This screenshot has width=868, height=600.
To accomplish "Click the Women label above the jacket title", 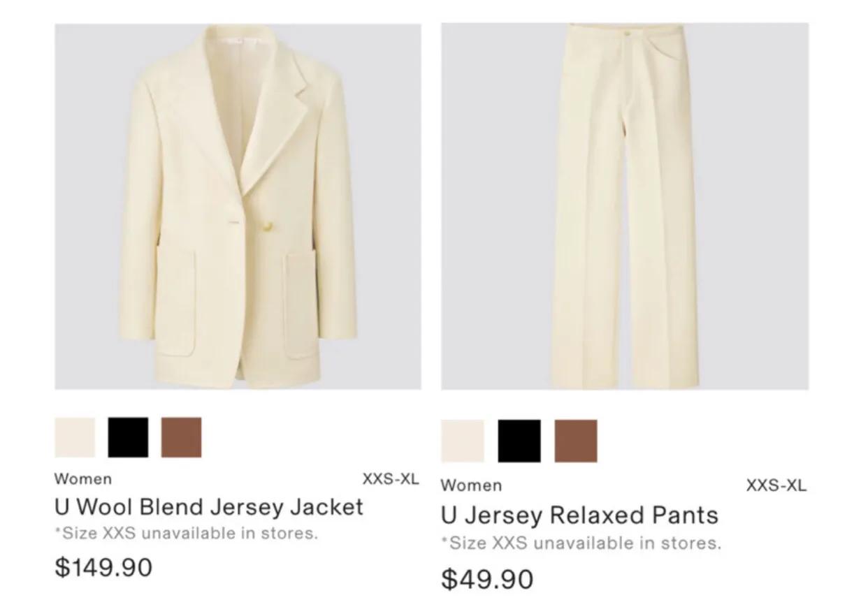I will point(82,479).
